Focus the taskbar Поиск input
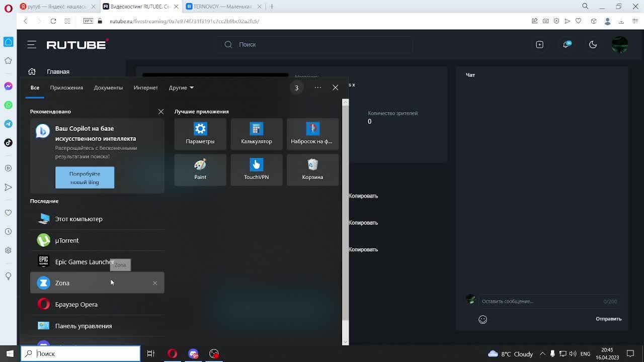The width and height of the screenshot is (644, 362). pos(80,353)
